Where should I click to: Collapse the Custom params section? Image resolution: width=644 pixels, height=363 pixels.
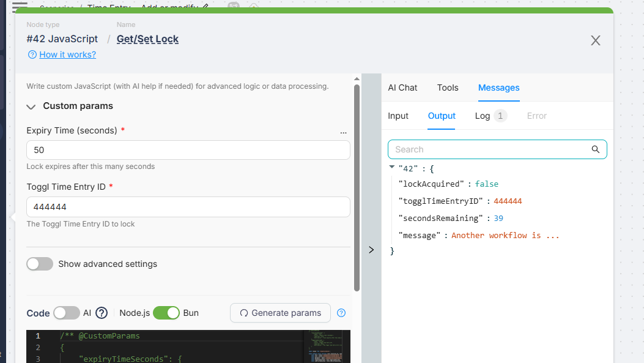(32, 107)
